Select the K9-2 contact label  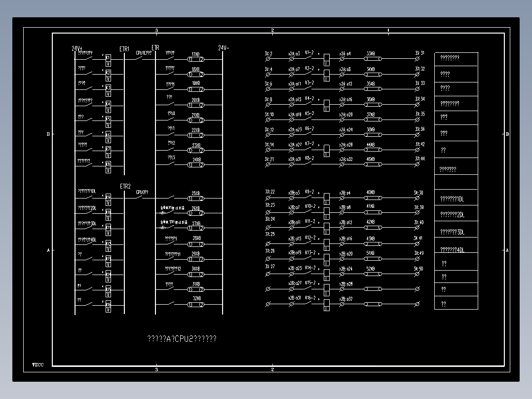[309, 192]
